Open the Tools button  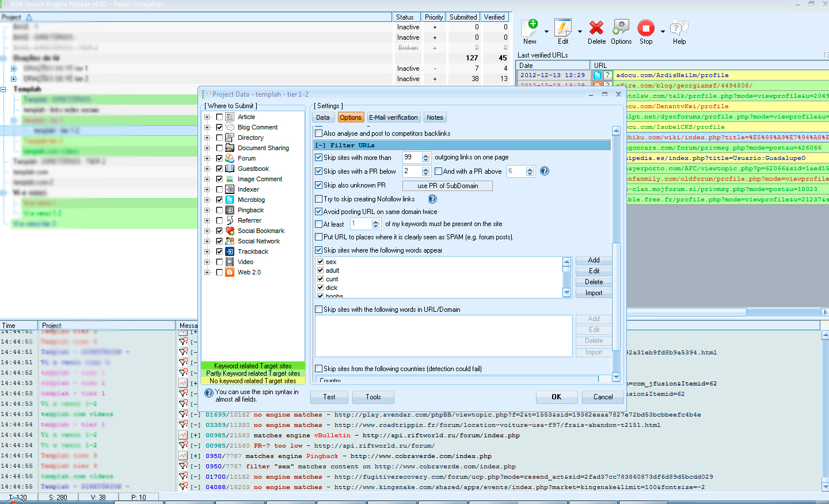[373, 397]
